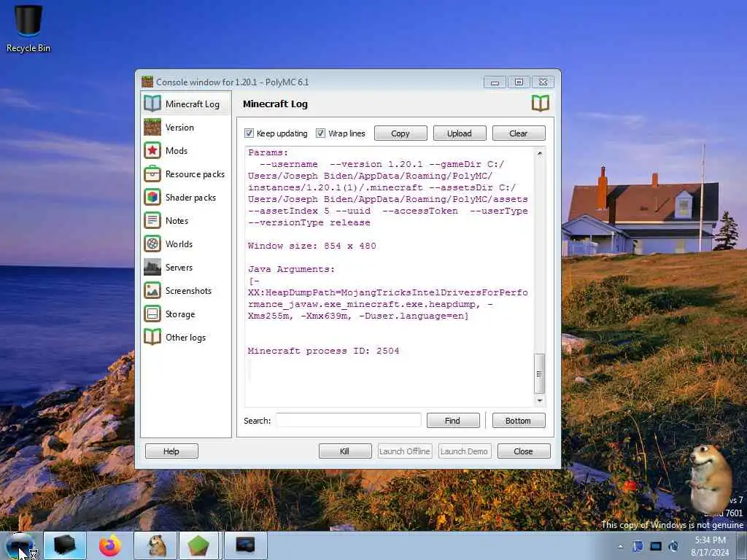
Task: Open the hamster app in taskbar
Action: [x=156, y=545]
